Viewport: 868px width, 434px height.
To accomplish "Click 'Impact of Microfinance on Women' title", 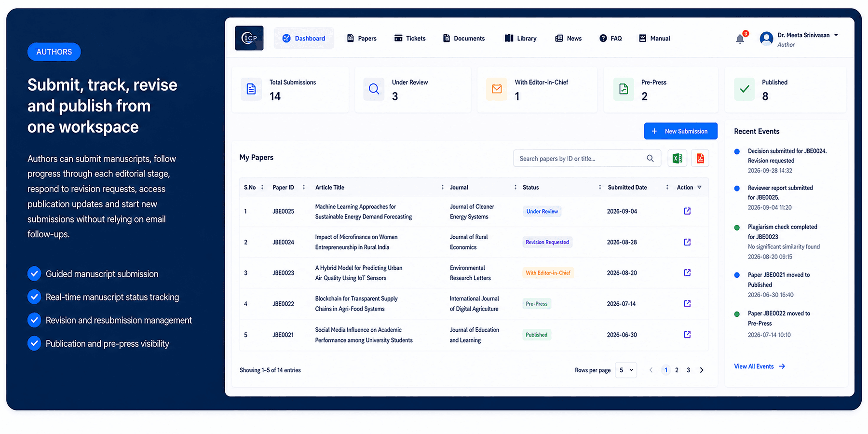I will 356,242.
